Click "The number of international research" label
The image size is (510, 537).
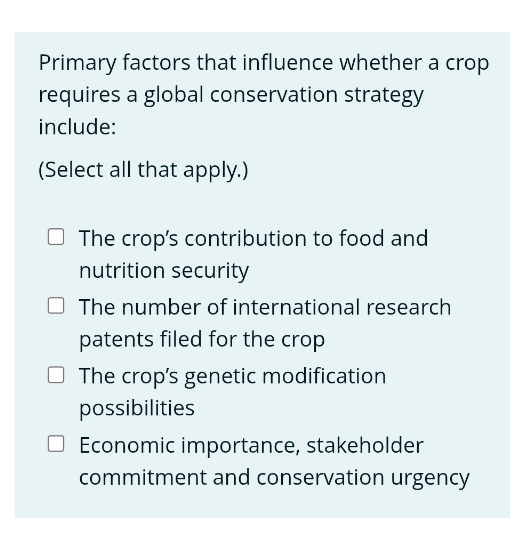(x=265, y=307)
